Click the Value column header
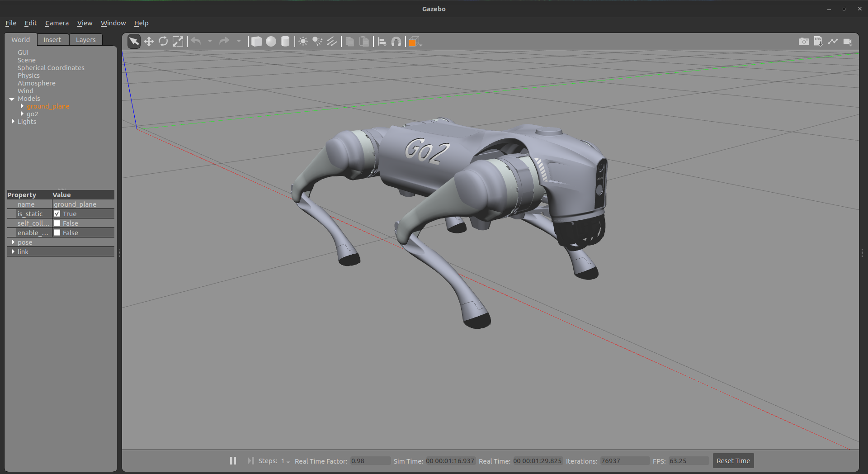 83,195
